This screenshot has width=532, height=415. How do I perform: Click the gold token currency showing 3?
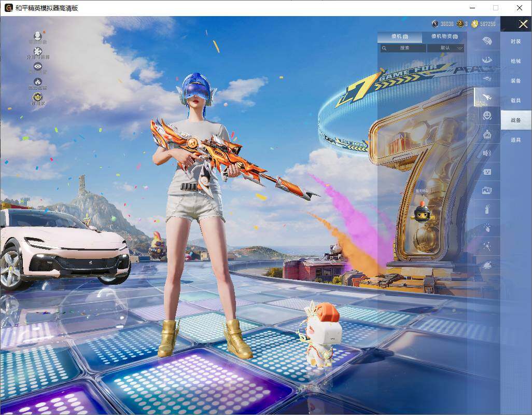point(460,24)
